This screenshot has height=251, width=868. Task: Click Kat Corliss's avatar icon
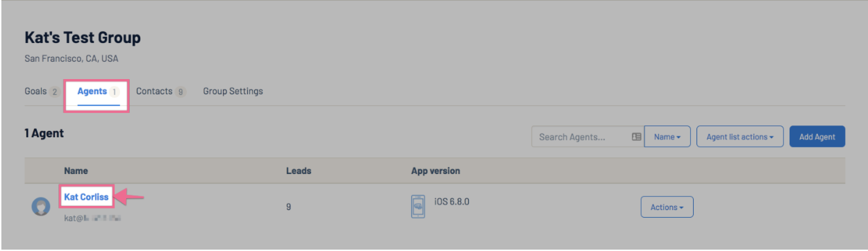[x=41, y=207]
